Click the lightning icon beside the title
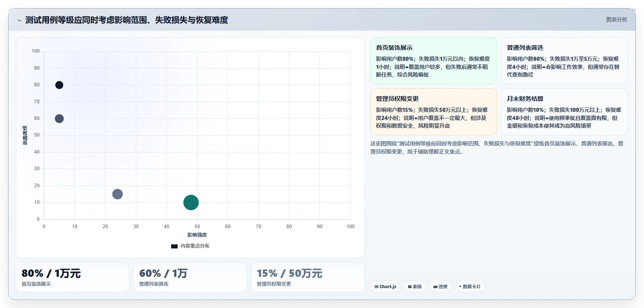The width and height of the screenshot is (644, 308). click(19, 20)
